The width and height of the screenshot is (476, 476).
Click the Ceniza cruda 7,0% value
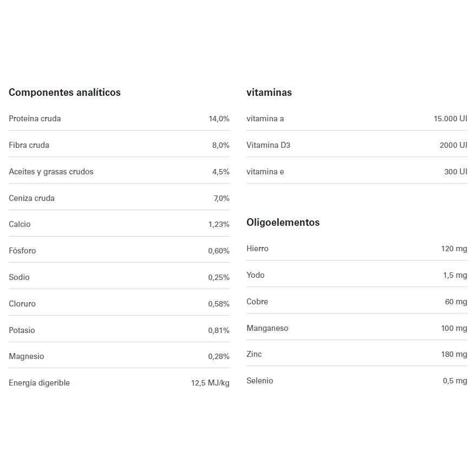[221, 198]
